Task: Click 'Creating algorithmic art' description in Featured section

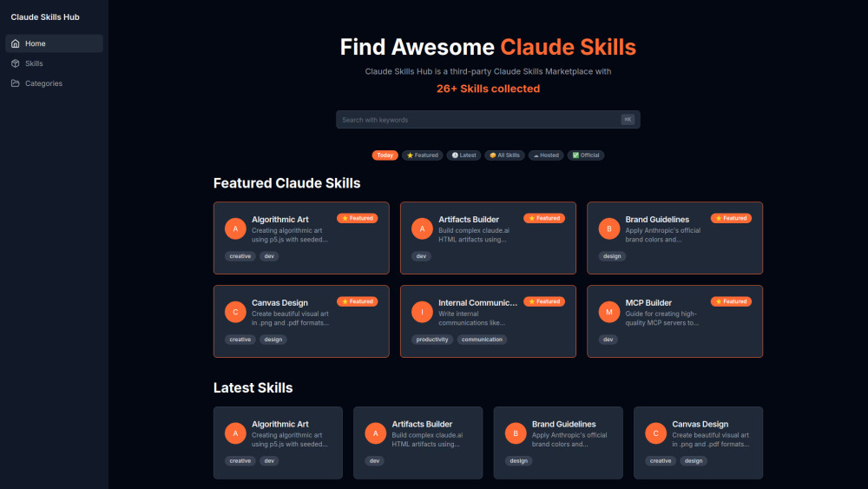Action: (290, 235)
